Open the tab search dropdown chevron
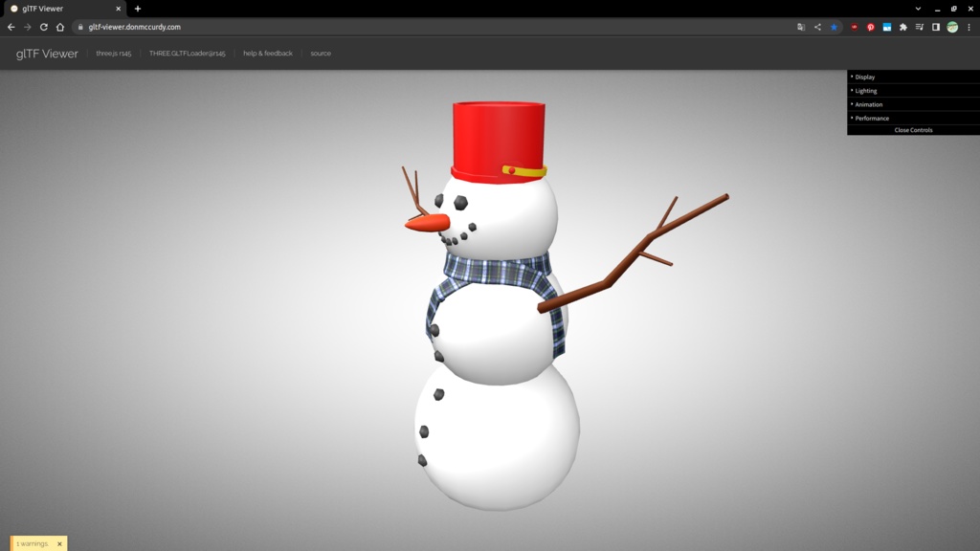Screen dimensions: 980x551 tap(918, 9)
